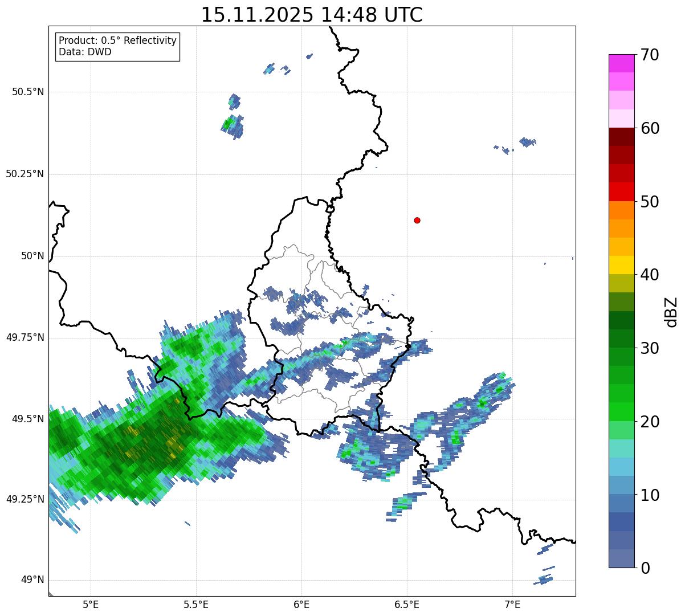
Task: Click the longitude label "6°E"
Action: pos(301,604)
